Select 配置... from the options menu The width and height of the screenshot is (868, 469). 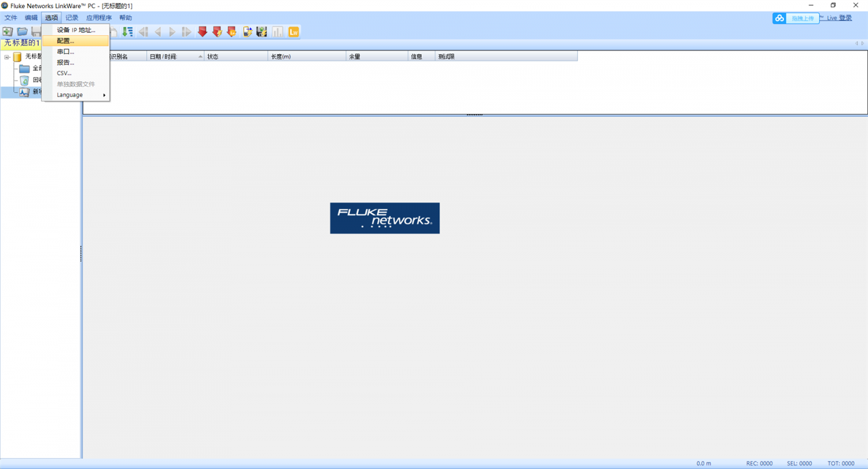point(65,41)
